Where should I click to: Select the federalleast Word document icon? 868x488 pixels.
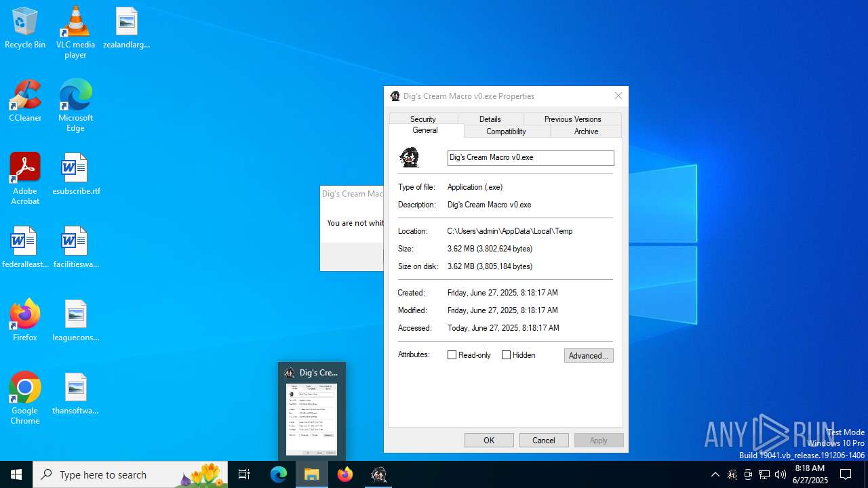[25, 247]
